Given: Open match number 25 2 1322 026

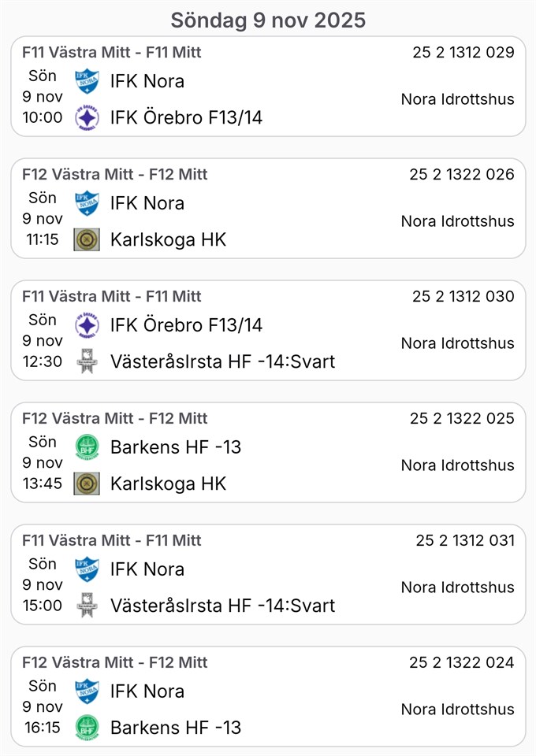Looking at the screenshot, I should click(x=462, y=174).
